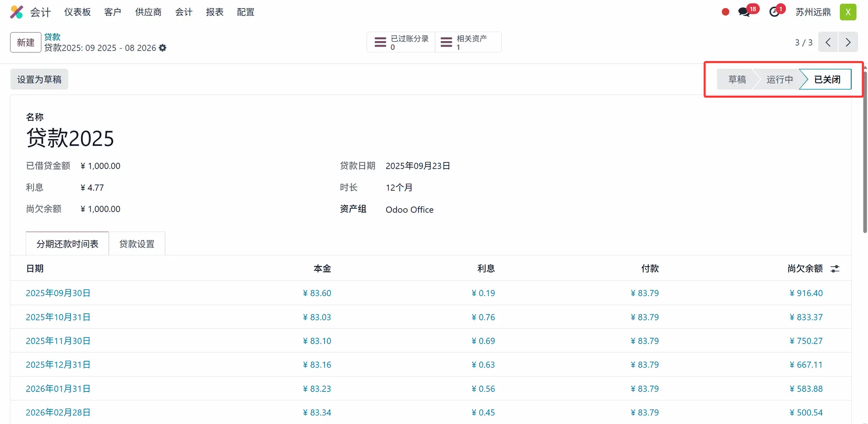Screen dimensions: 868x424
Task: Select the 运行中 status stage
Action: 779,80
